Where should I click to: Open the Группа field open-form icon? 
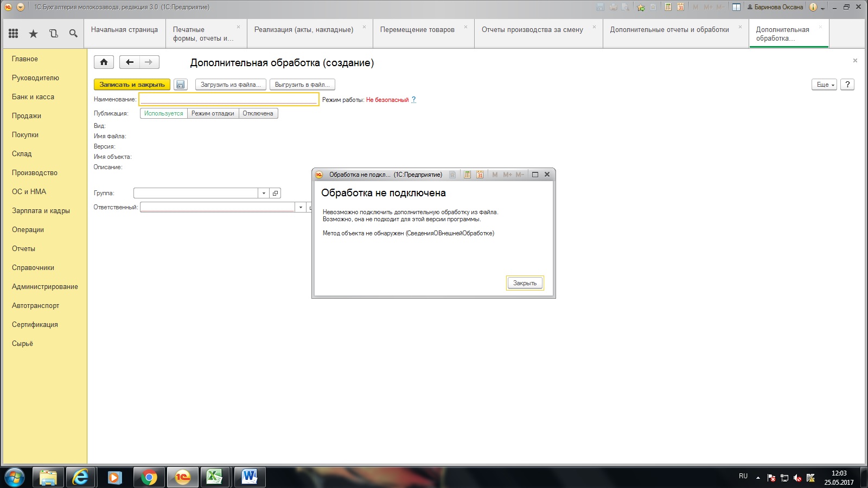[275, 193]
